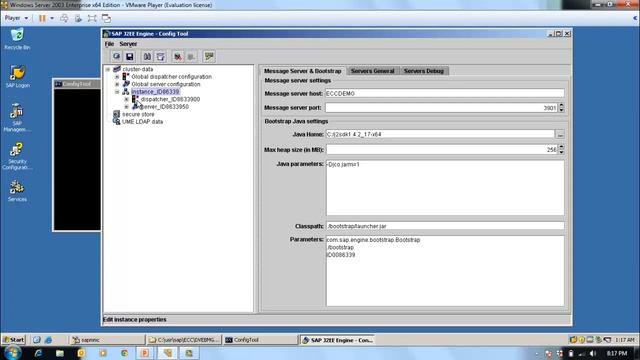Click C:\usr\sap\ECC taskbar button
The width and height of the screenshot is (640, 360).
coord(184,340)
